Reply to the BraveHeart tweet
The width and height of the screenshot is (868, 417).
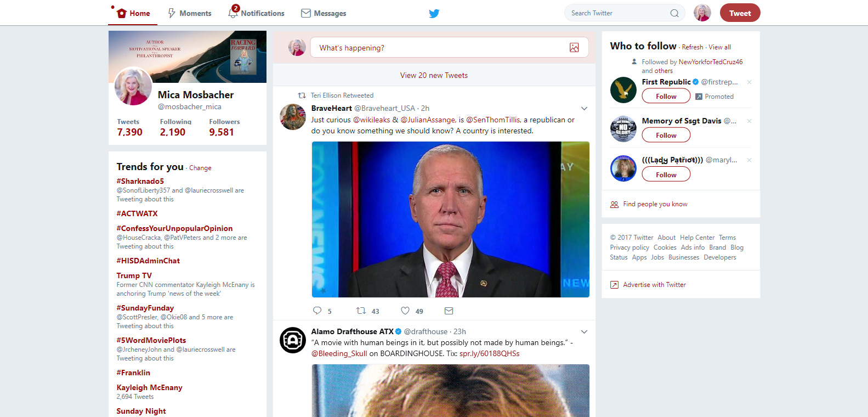(317, 311)
